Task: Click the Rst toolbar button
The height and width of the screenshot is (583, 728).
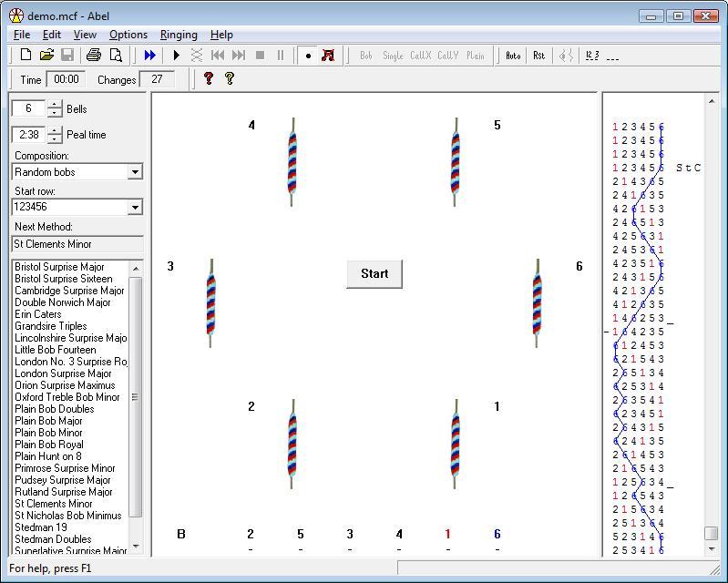Action: pyautogui.click(x=538, y=56)
